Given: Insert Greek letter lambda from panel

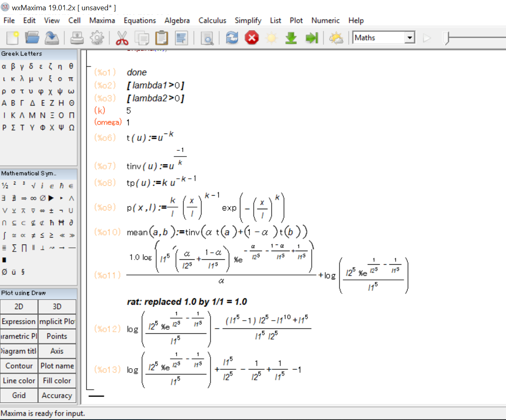Looking at the screenshot, I should 22,78.
